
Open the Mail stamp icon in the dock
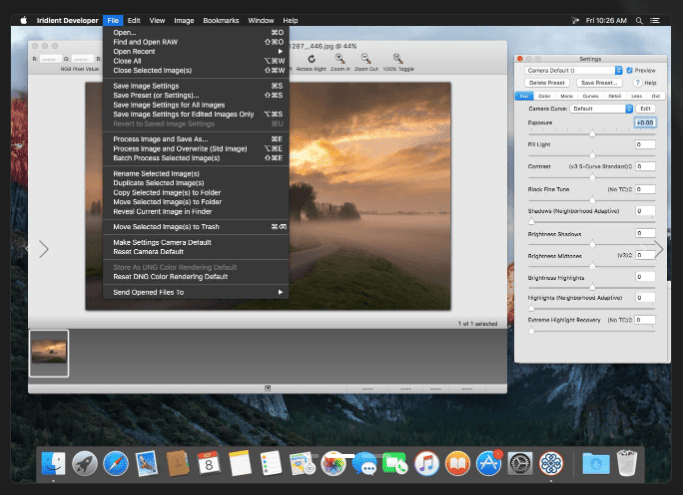point(146,463)
